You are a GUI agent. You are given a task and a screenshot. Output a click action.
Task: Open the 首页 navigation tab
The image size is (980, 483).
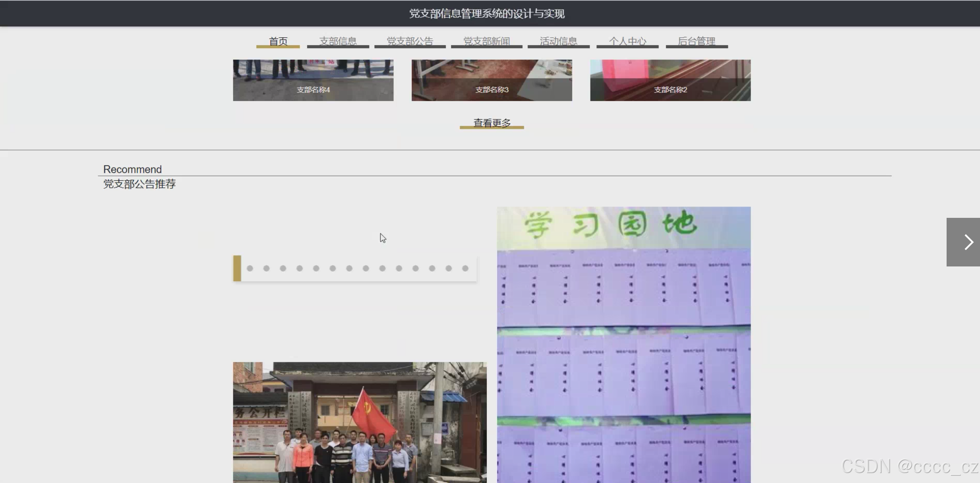pos(278,41)
